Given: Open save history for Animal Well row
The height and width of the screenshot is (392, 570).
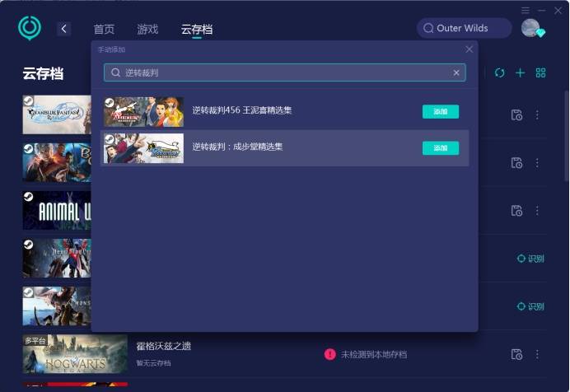Looking at the screenshot, I should pos(516,211).
